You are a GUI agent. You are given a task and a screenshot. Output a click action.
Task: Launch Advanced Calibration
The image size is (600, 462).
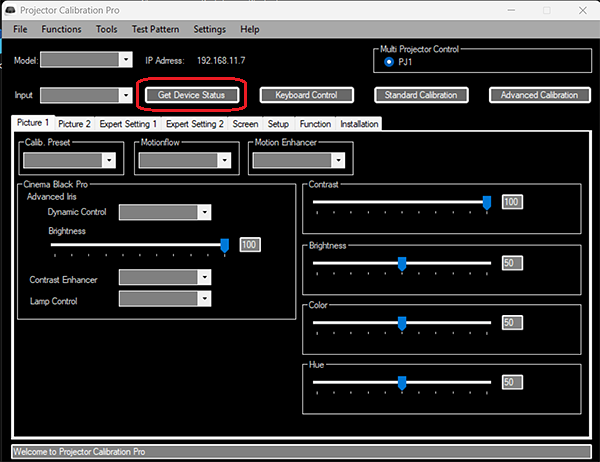538,95
